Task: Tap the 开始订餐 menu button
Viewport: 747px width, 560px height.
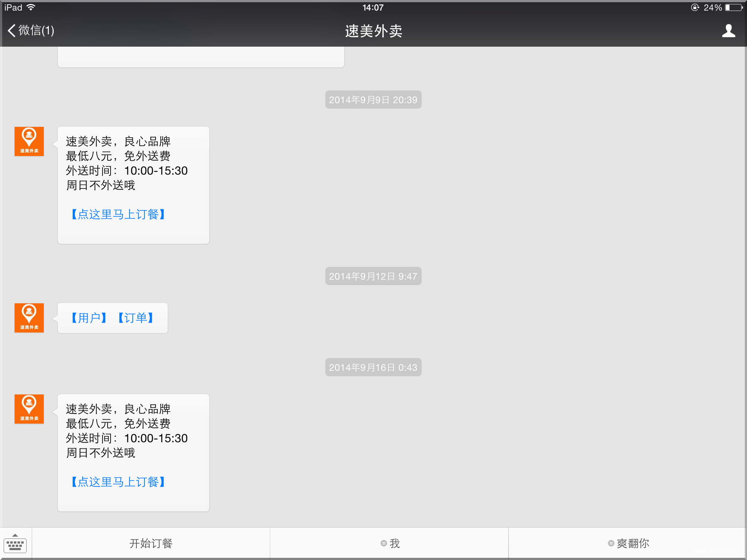Action: click(x=151, y=543)
